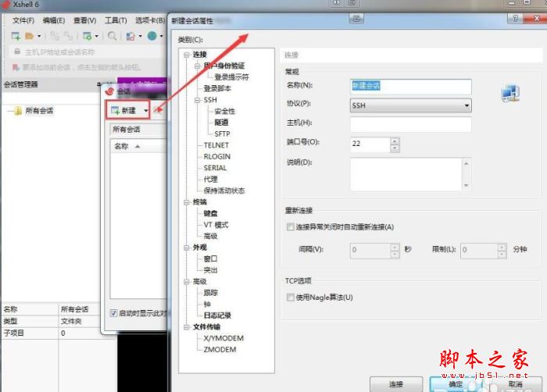Open the dropdown arrow beside the open folder icon

(x=39, y=36)
